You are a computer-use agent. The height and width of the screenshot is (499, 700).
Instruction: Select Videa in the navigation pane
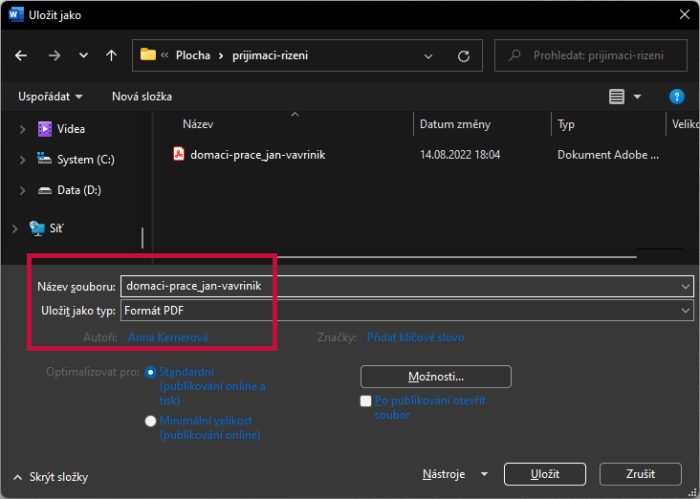click(62, 129)
